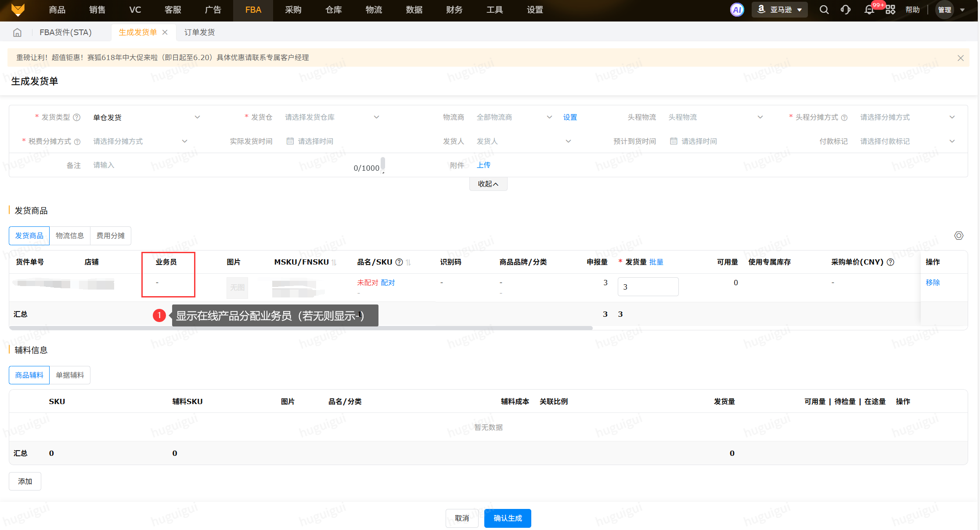Close the promotional banner
This screenshot has height=530, width=980.
click(960, 58)
